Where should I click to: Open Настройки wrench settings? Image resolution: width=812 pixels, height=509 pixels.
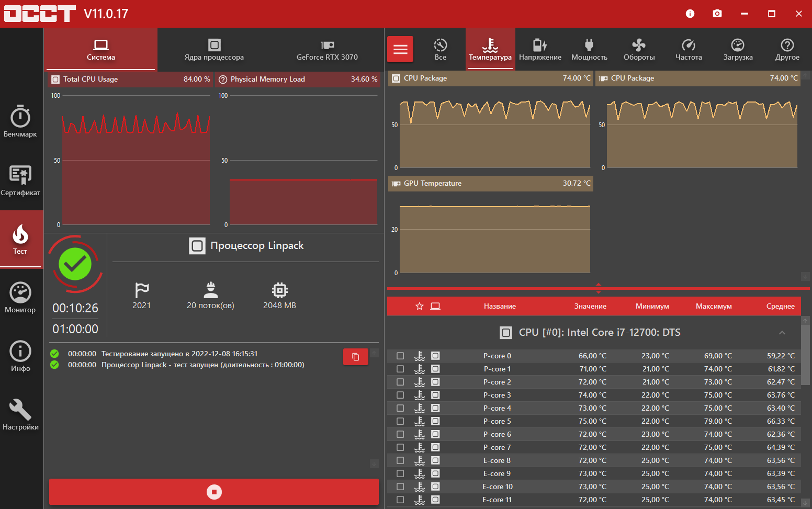[x=20, y=415]
